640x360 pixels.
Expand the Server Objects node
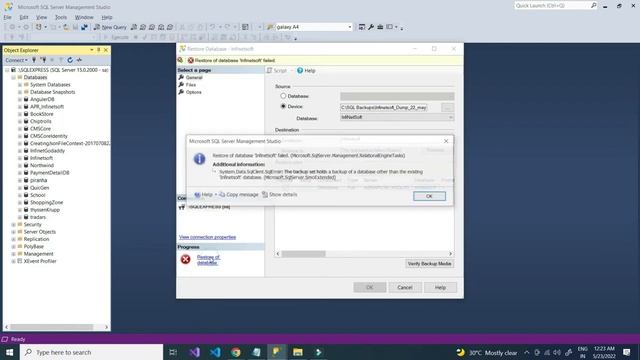click(13, 232)
